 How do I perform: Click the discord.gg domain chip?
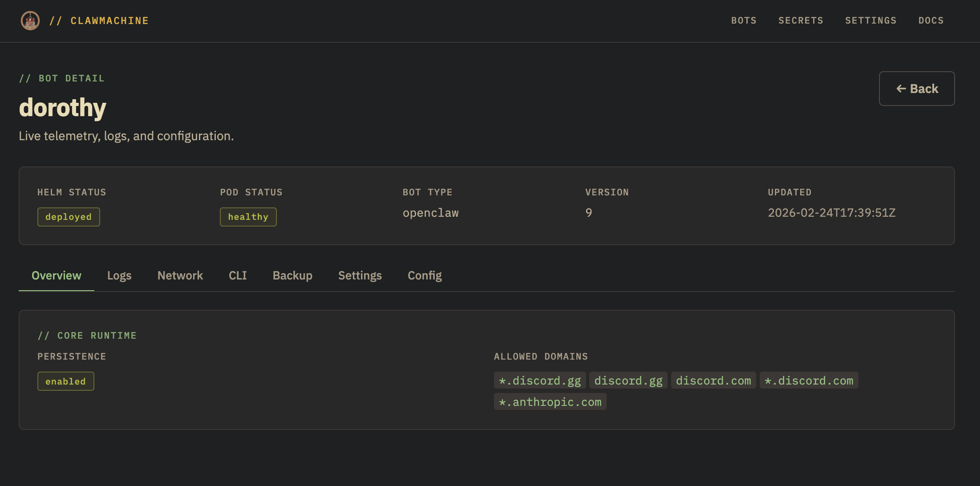(x=628, y=380)
